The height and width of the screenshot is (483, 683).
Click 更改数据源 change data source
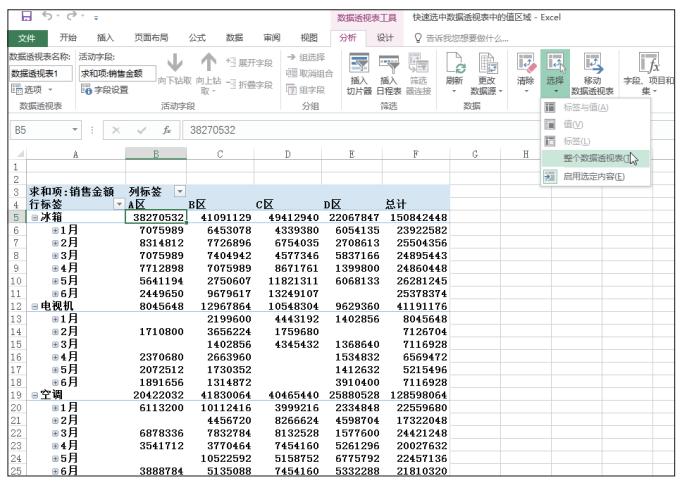(x=487, y=74)
